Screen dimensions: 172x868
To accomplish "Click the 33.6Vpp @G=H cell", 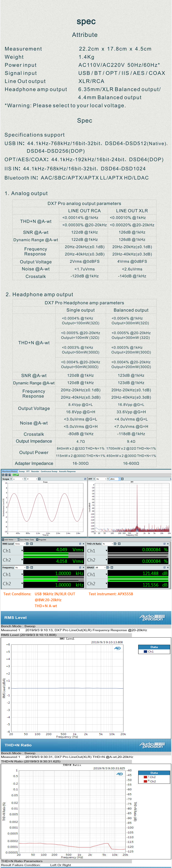I will [x=131, y=412].
